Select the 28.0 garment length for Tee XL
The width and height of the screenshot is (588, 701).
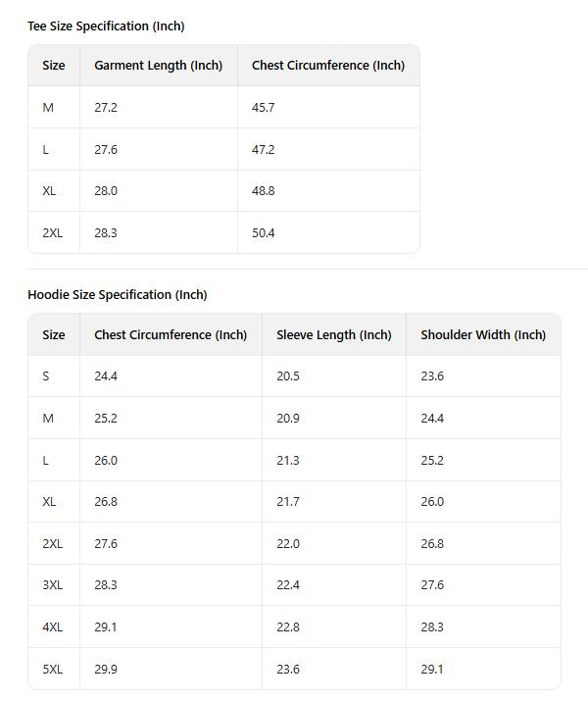106,191
